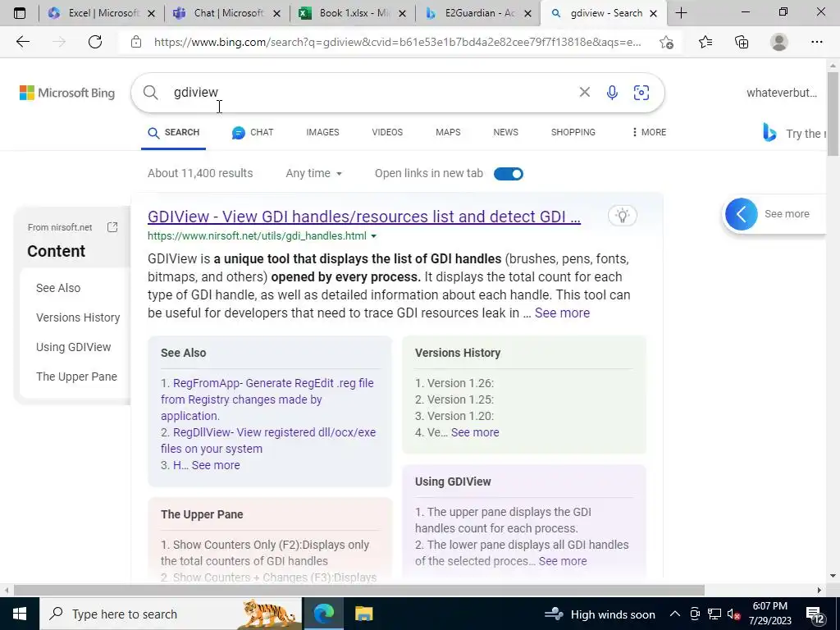Click the padlock site info icon

pos(136,42)
